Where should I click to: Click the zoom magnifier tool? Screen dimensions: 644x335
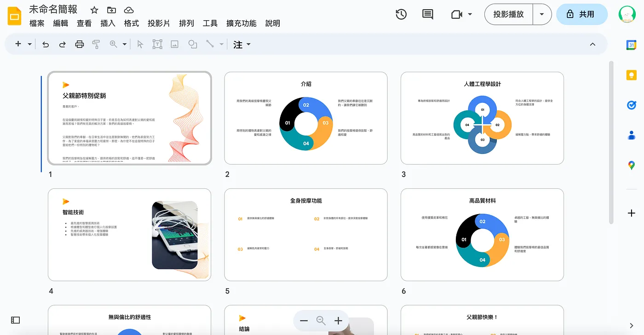[113, 44]
